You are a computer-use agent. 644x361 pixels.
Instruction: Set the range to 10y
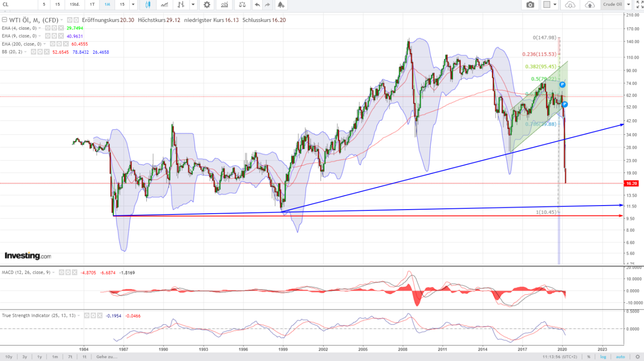click(9, 357)
